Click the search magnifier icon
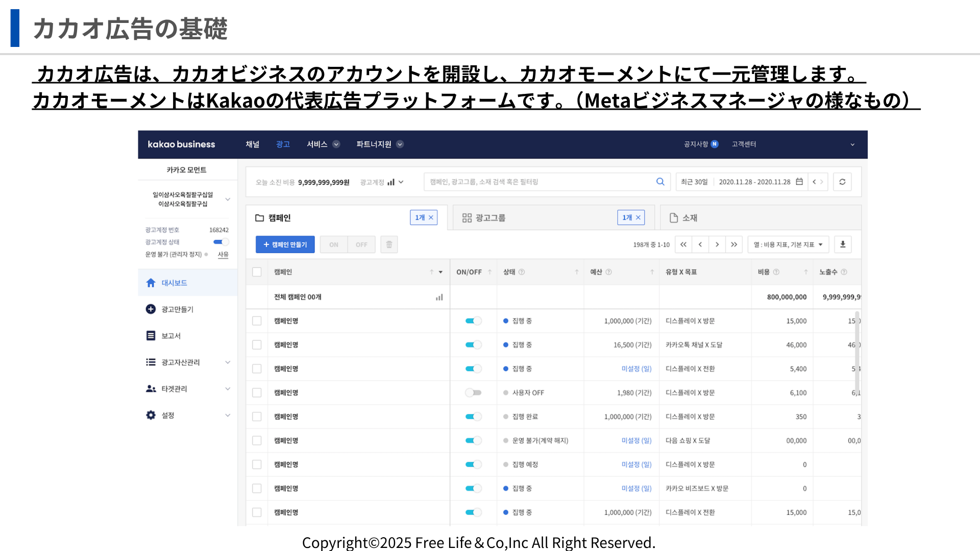 click(x=660, y=182)
